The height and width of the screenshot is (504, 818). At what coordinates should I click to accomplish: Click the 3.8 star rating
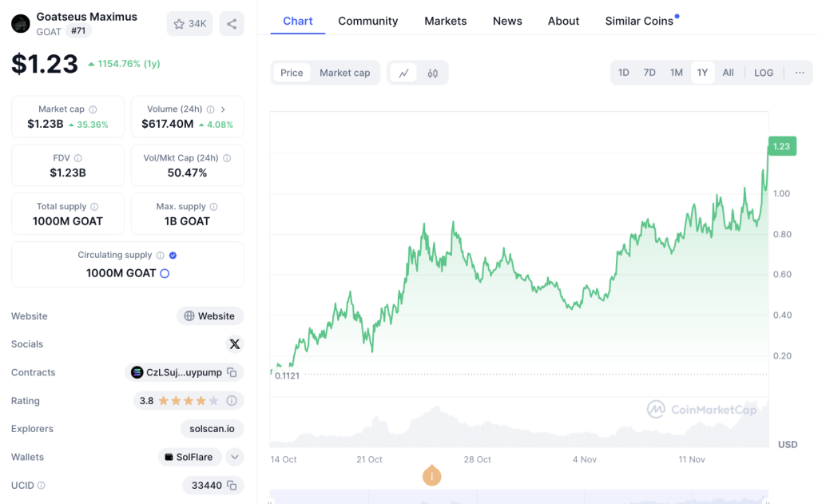pos(177,401)
